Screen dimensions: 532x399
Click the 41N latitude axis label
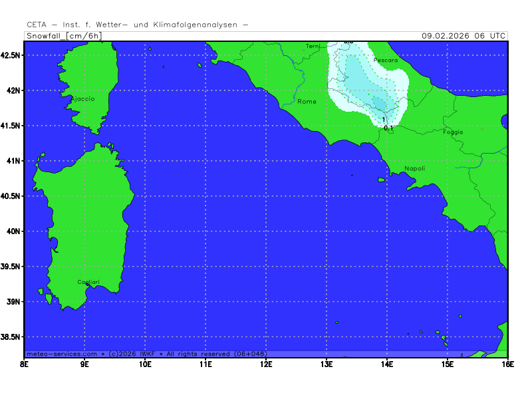[13, 160]
